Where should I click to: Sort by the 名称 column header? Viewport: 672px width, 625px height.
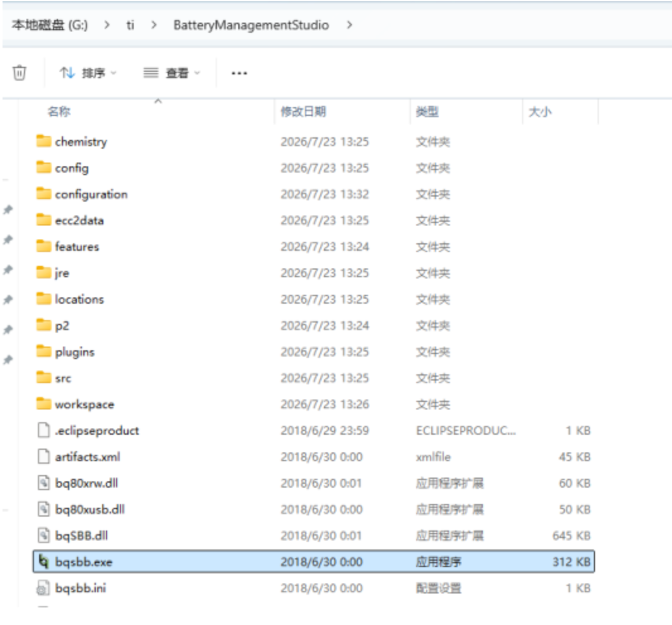tap(59, 112)
